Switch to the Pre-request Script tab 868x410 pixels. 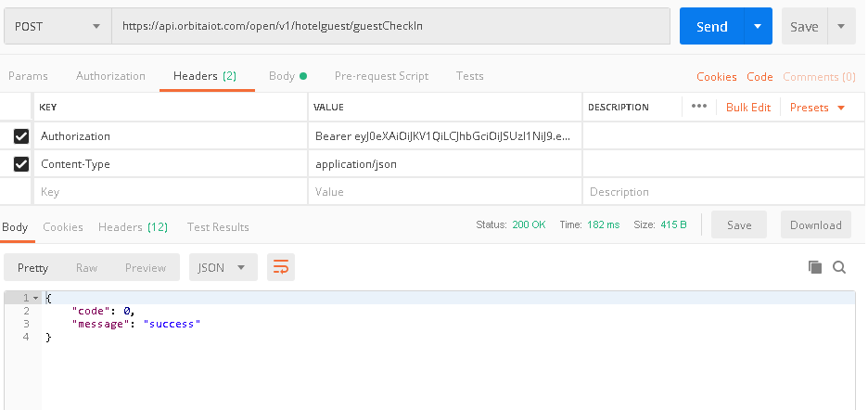coord(381,76)
